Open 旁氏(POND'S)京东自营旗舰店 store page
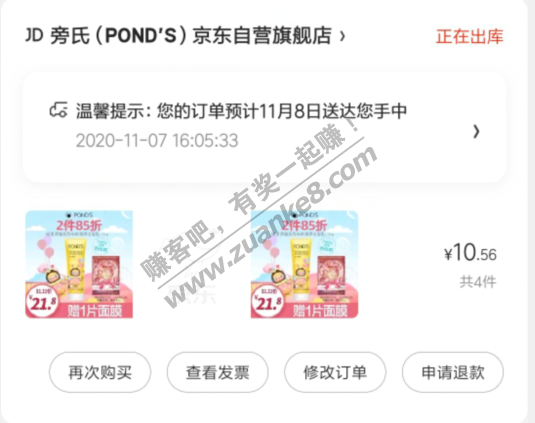 pos(191,36)
